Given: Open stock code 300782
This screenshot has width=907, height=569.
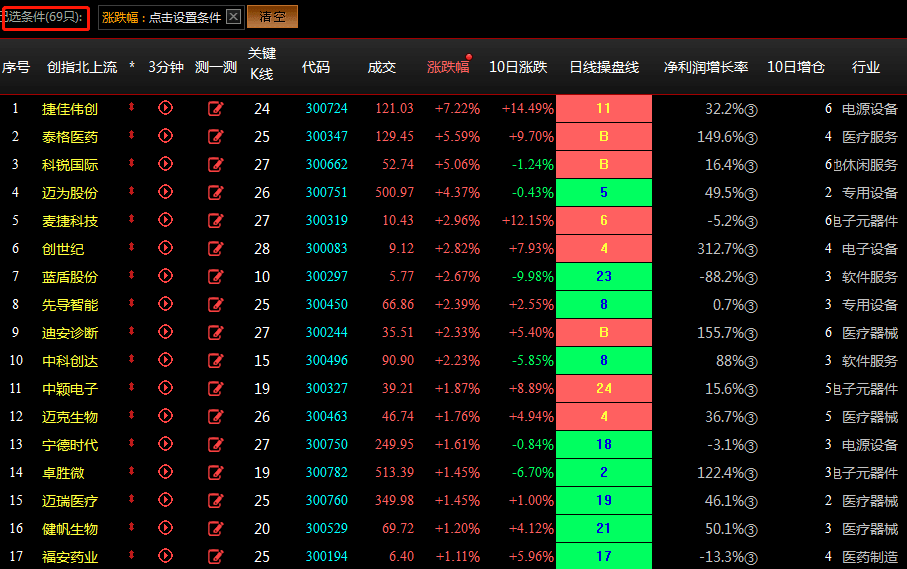Looking at the screenshot, I should coord(327,472).
